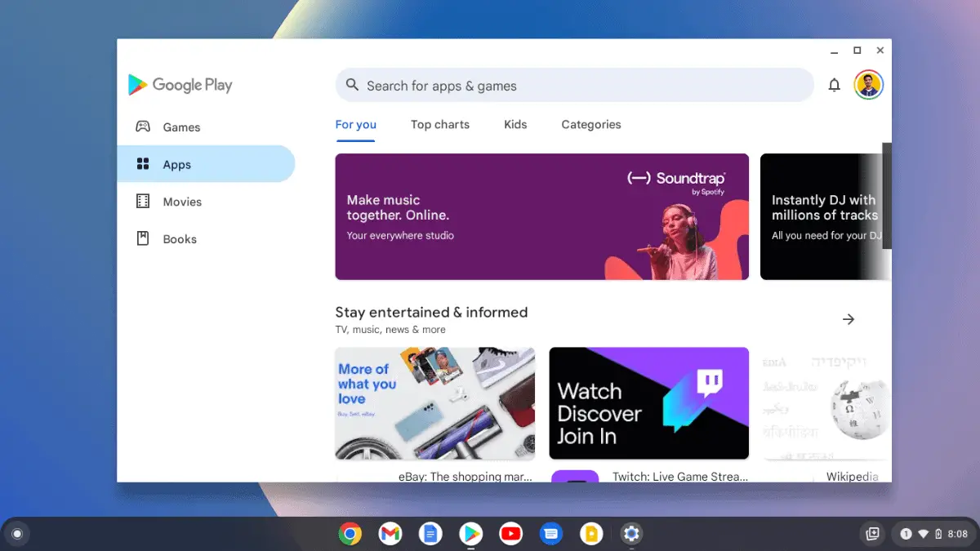Open the notification count badge
Screen dimensions: 980x551
coord(906,534)
